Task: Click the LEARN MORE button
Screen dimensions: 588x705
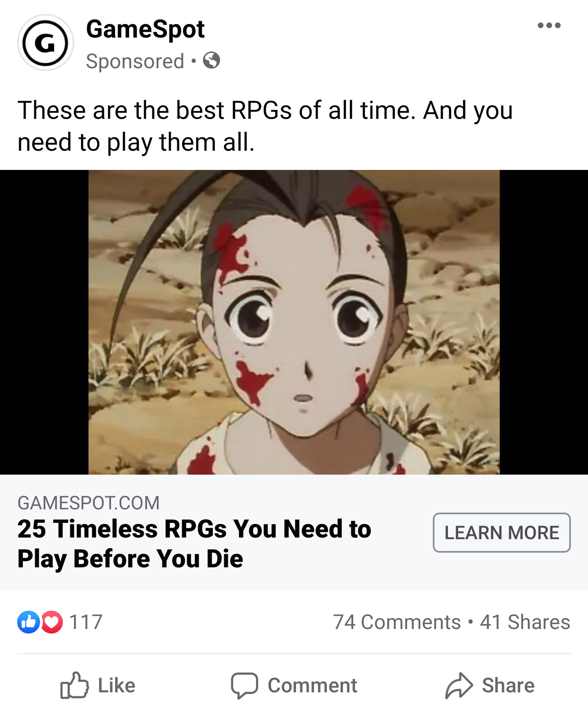Action: 501,533
